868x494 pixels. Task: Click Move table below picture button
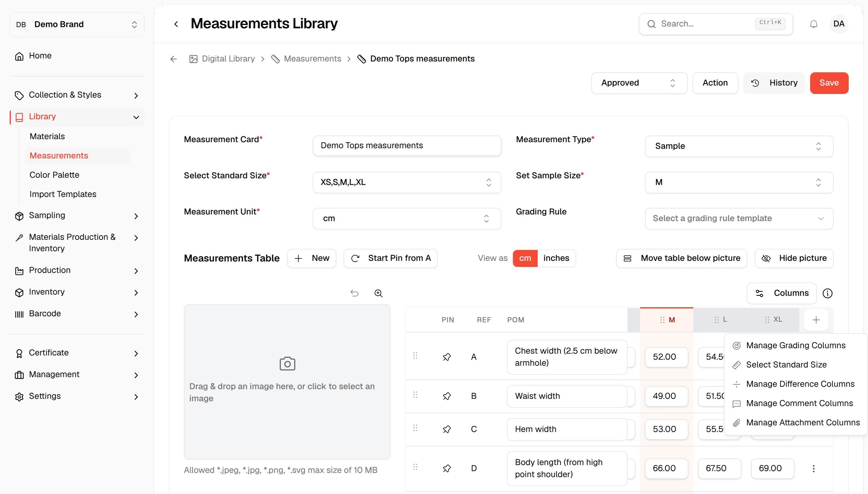tap(681, 258)
